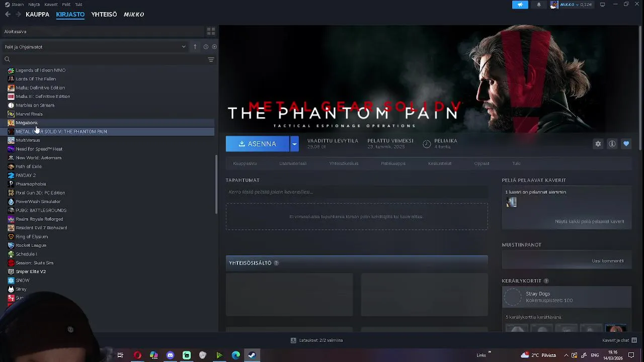Open Opera from the taskbar
Screen dimensions: 644x362
137,355
